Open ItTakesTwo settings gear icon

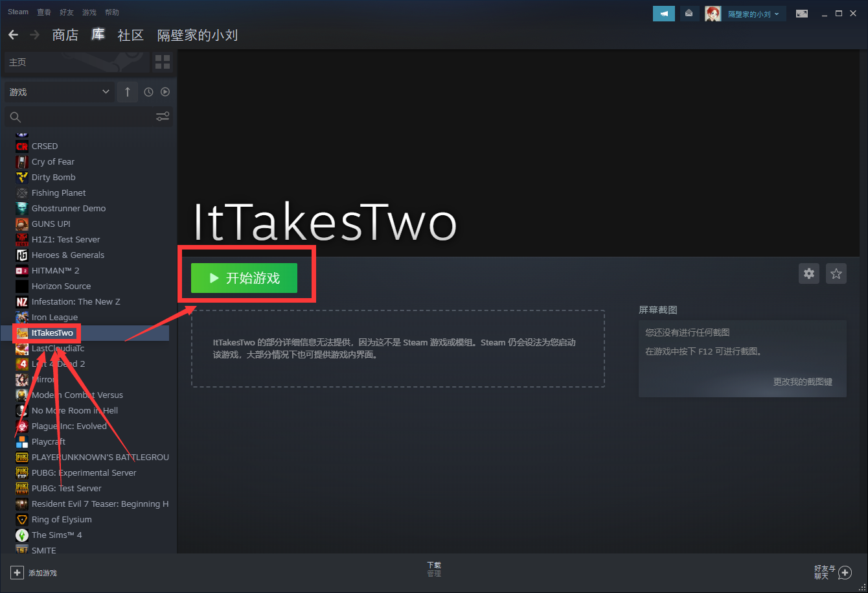[809, 273]
